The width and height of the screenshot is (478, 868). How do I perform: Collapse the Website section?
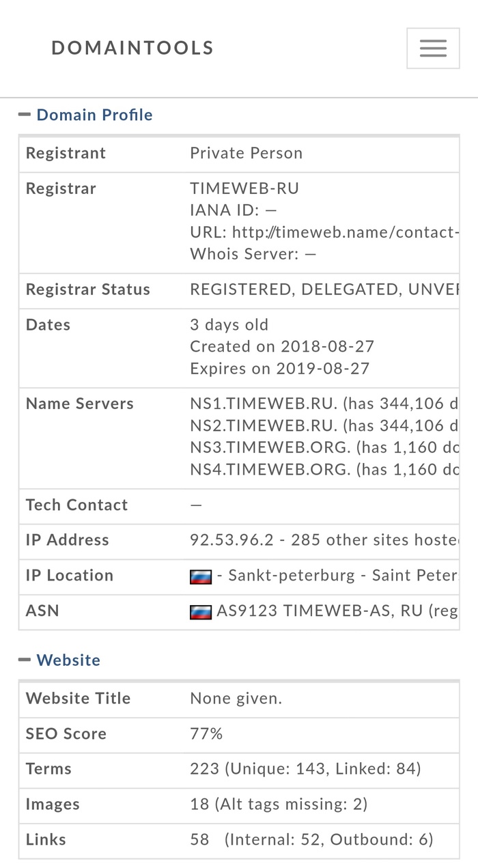25,660
